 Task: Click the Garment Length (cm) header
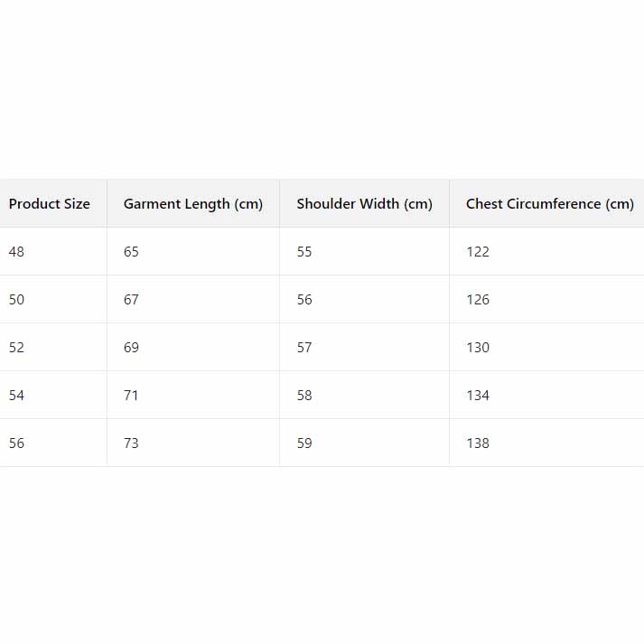(x=193, y=204)
